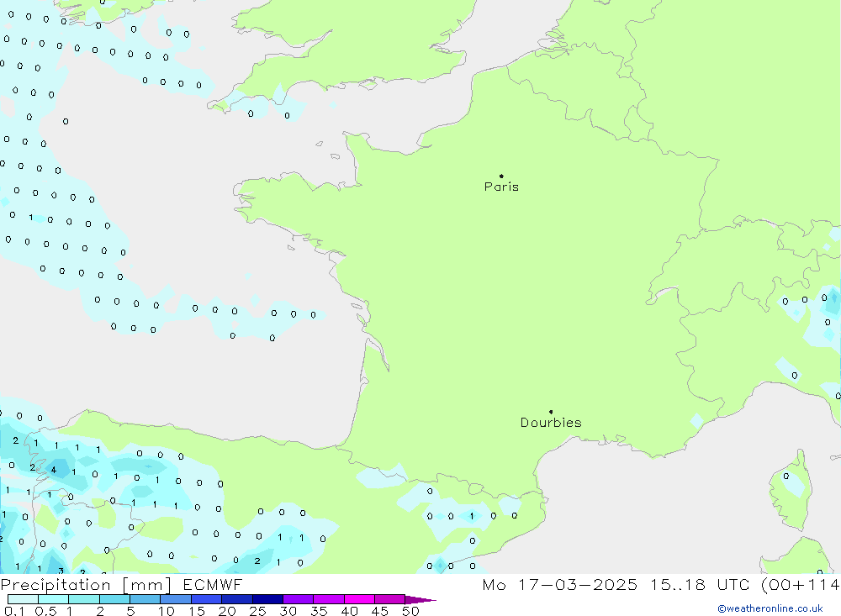
Task: Click the legend swatch between 40 and 45
Action: tap(359, 599)
